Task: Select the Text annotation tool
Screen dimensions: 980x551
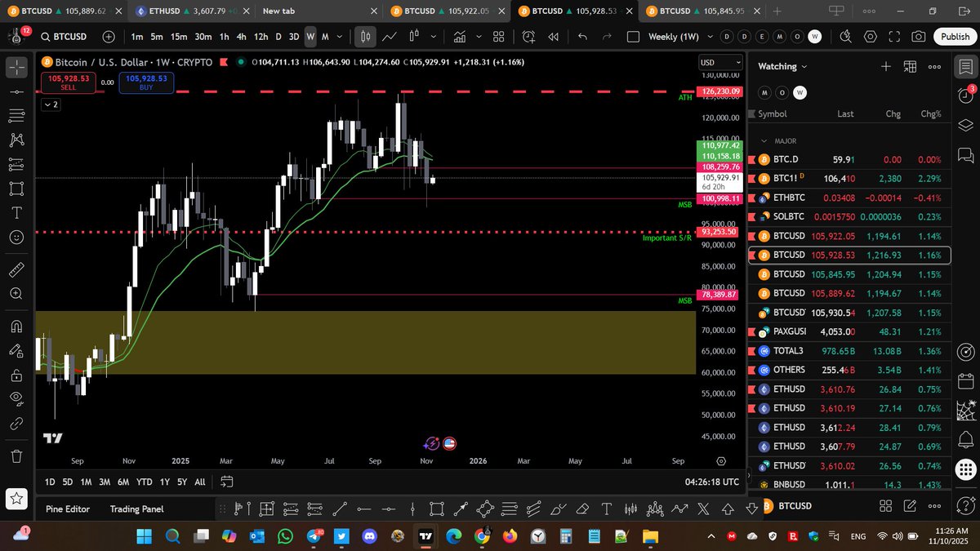Action: coord(16,213)
